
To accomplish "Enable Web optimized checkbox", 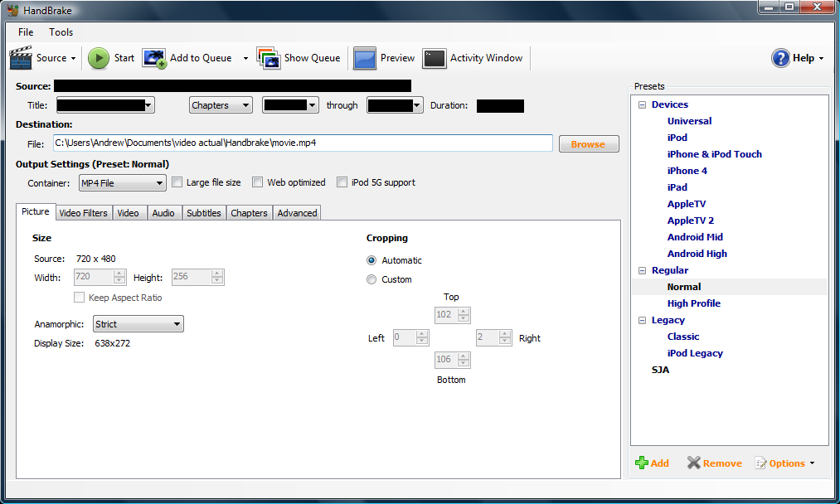I will 258,182.
